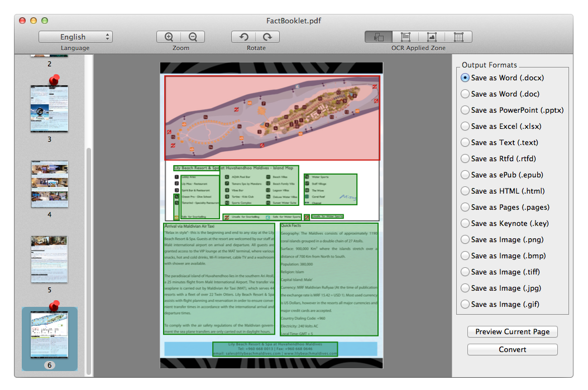Select Save as Image (.gif) option
This screenshot has height=390, width=588.
[500, 304]
